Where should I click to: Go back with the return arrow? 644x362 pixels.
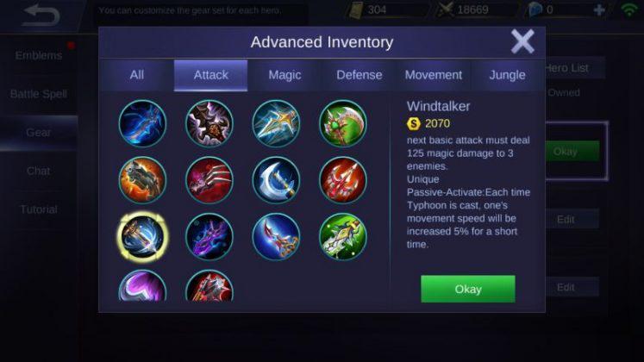tap(41, 16)
